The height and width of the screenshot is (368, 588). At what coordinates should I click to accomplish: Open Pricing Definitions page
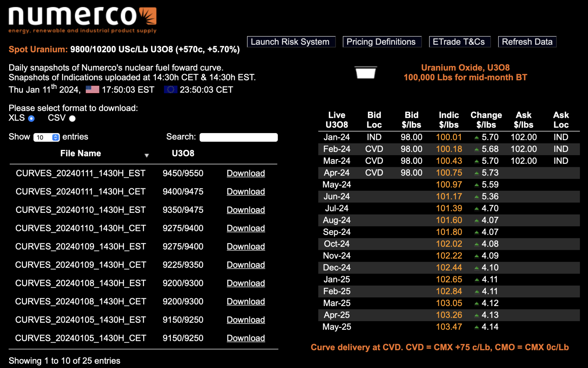click(x=382, y=42)
